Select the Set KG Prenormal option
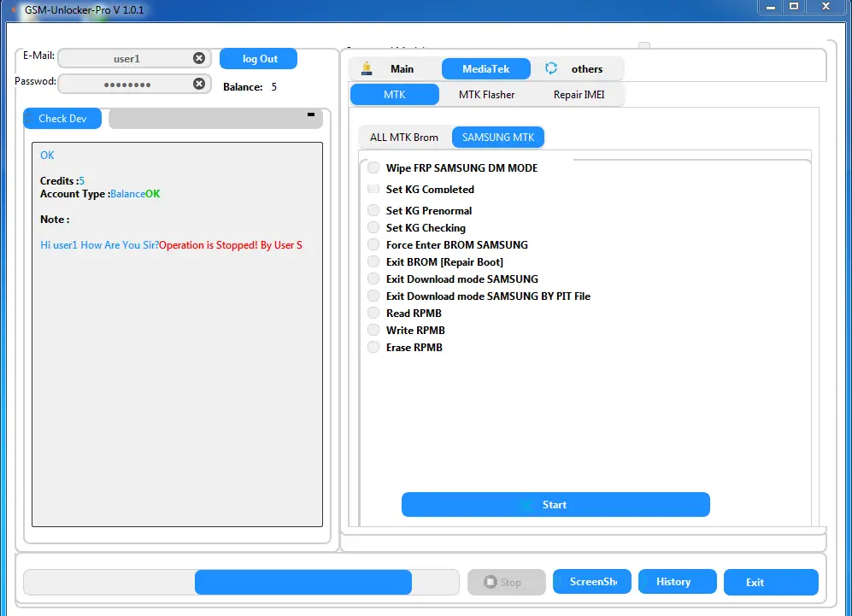The width and height of the screenshot is (852, 616). pyautogui.click(x=373, y=210)
